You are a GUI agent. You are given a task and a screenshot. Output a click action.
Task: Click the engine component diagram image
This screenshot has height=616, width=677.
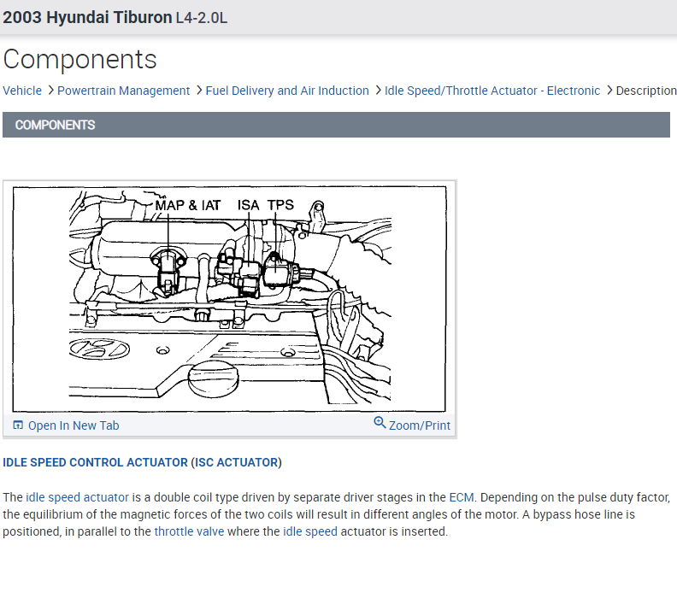click(229, 299)
